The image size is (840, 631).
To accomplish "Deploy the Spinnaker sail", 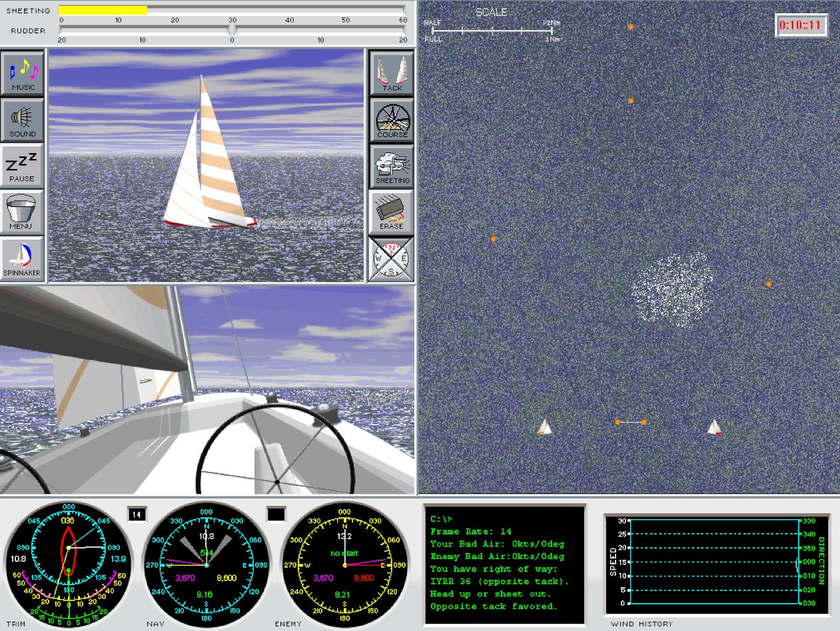I will [x=23, y=258].
